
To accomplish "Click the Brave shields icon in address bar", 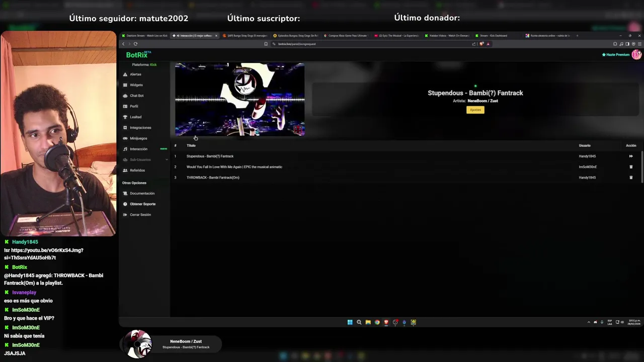I will [x=481, y=44].
